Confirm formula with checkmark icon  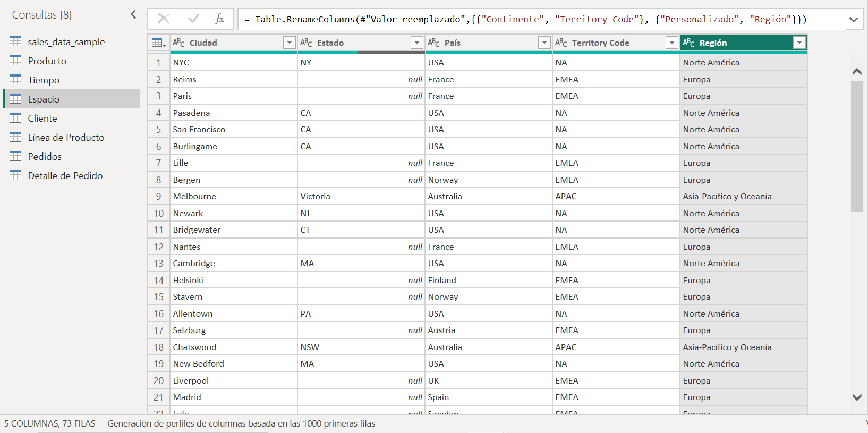[194, 19]
